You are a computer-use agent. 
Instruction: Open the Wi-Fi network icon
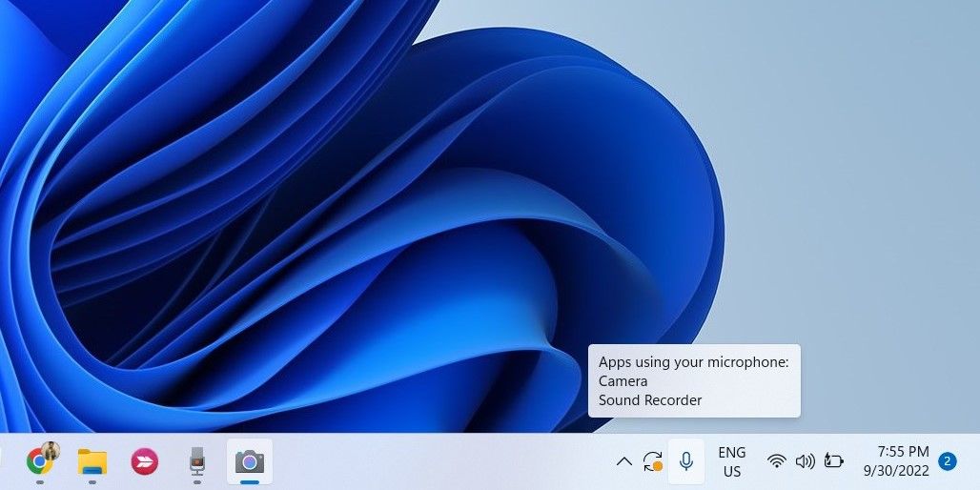tap(777, 461)
